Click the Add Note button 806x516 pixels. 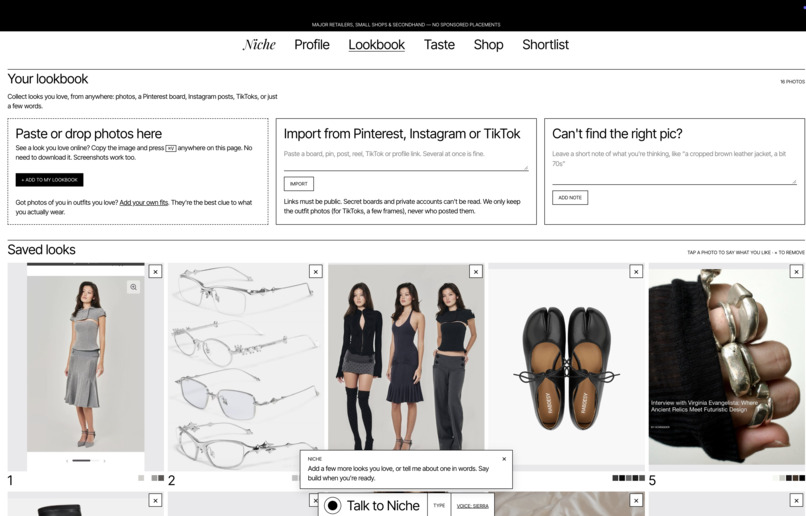(570, 197)
